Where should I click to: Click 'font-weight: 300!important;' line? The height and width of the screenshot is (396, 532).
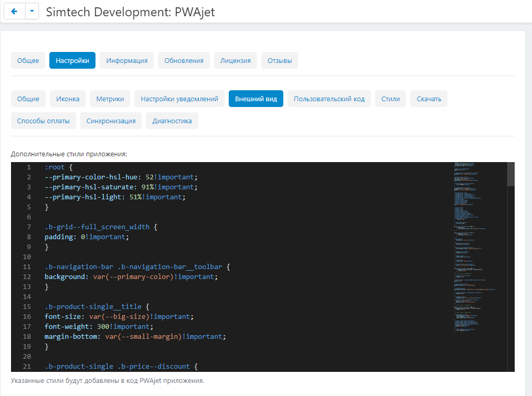point(99,327)
